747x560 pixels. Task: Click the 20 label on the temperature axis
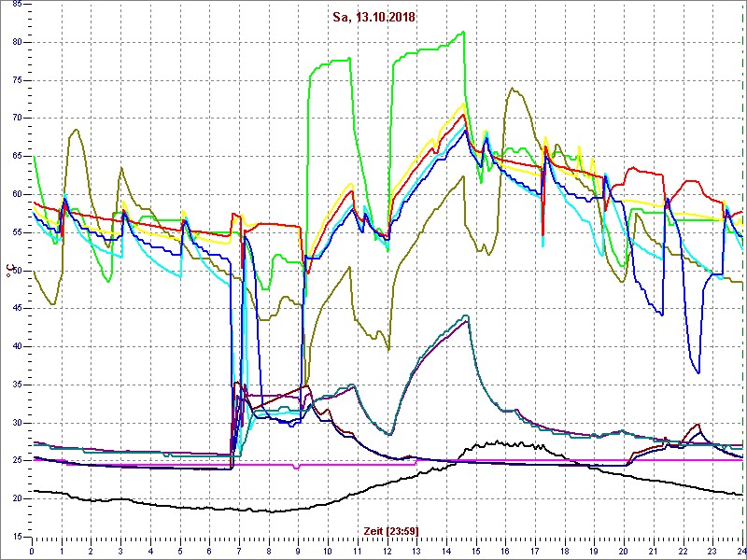pyautogui.click(x=16, y=498)
